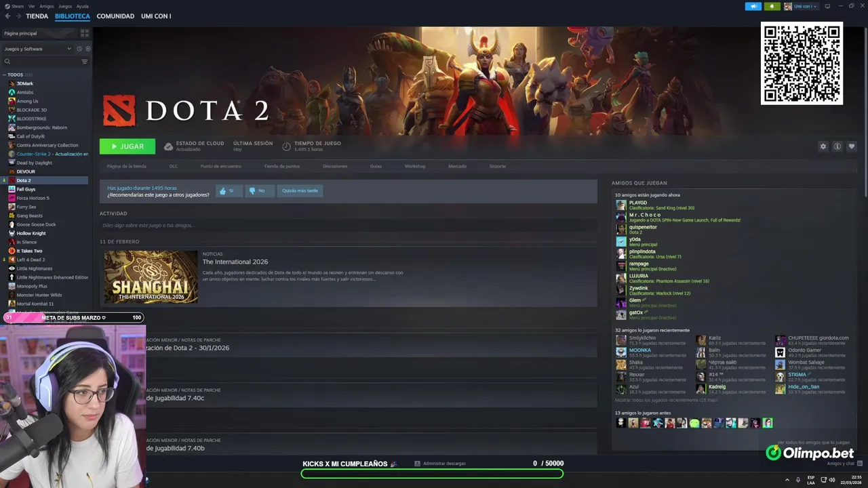Go to the COMUNIDAD tab
This screenshot has width=868, height=488.
coord(115,16)
